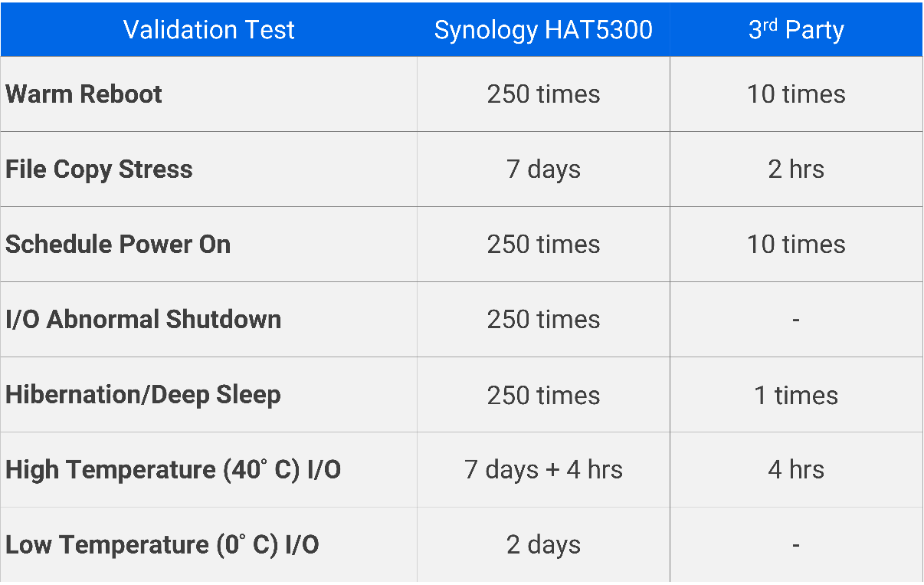Click the Validation Test column header

click(208, 29)
